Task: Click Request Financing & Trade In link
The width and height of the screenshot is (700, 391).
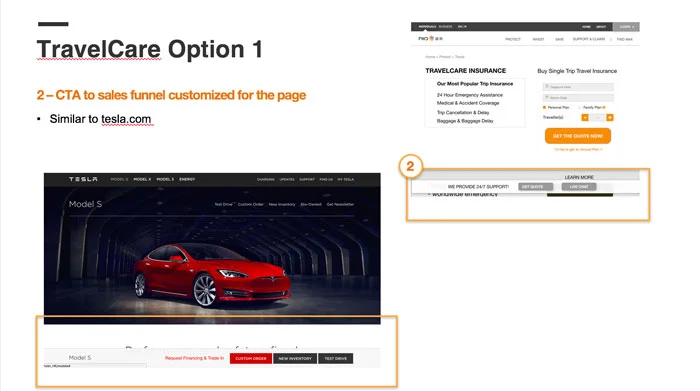Action: [194, 358]
